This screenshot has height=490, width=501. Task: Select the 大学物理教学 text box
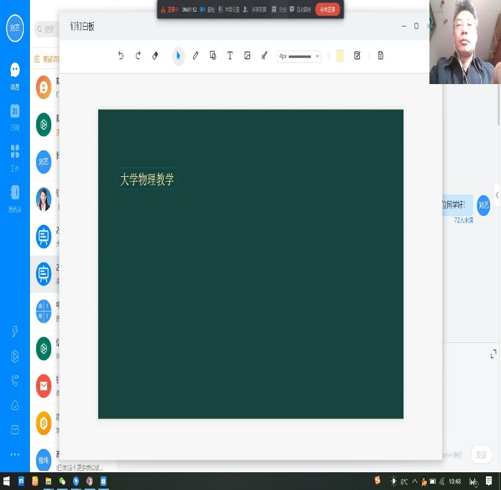pyautogui.click(x=147, y=179)
